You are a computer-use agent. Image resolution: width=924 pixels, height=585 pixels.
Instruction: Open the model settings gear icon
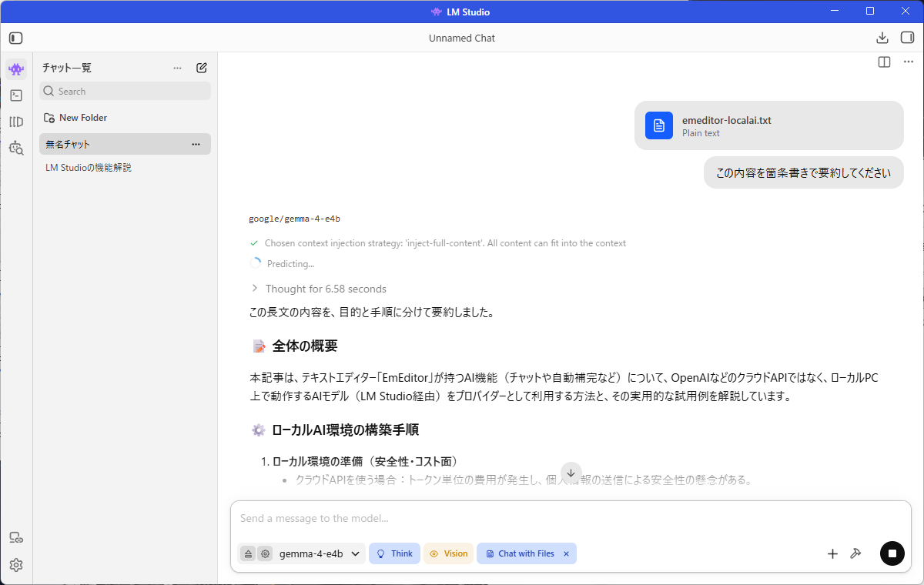point(265,553)
